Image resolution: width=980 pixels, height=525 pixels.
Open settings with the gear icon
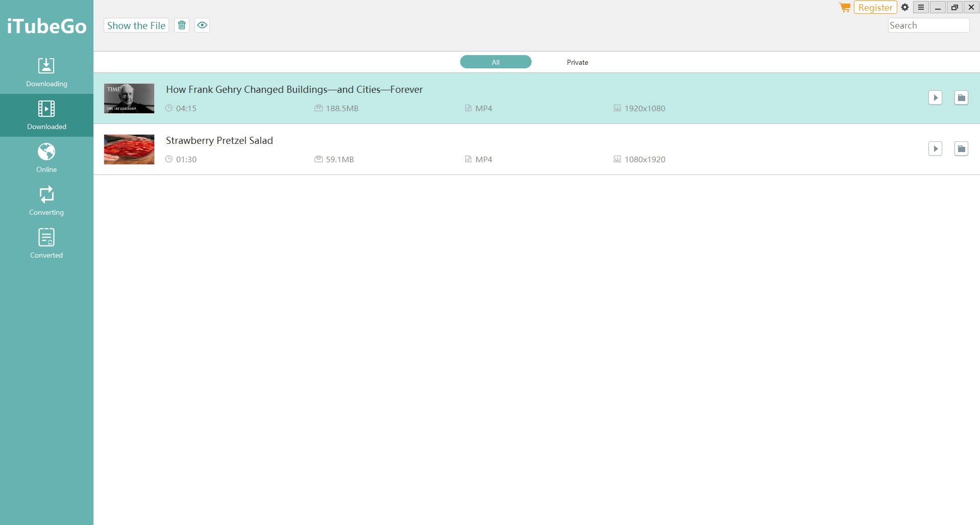905,7
